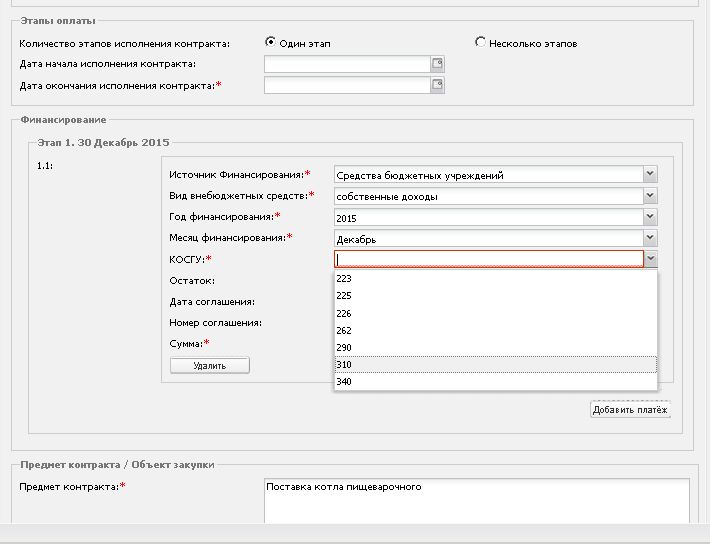
Task: Choose 340 from the КОСГУ list
Action: pyautogui.click(x=496, y=381)
